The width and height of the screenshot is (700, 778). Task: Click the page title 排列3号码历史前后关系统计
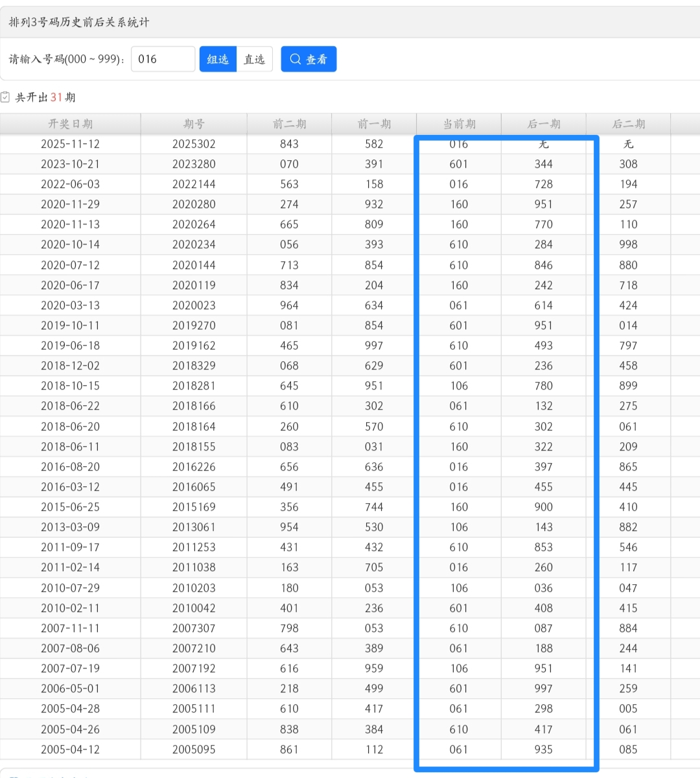79,22
